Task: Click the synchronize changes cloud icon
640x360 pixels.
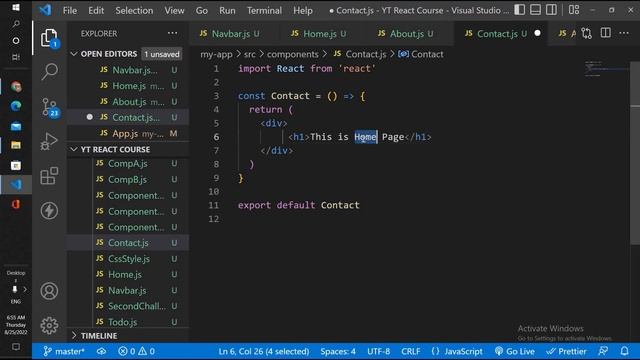Action: pyautogui.click(x=101, y=351)
